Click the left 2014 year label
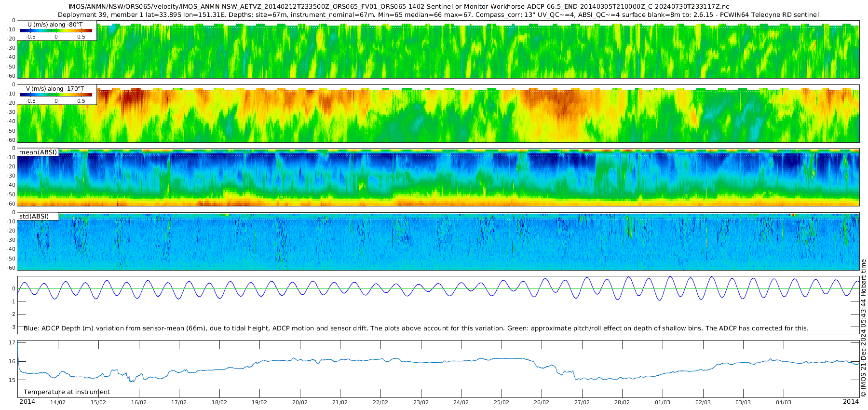The image size is (868, 410). [x=27, y=402]
